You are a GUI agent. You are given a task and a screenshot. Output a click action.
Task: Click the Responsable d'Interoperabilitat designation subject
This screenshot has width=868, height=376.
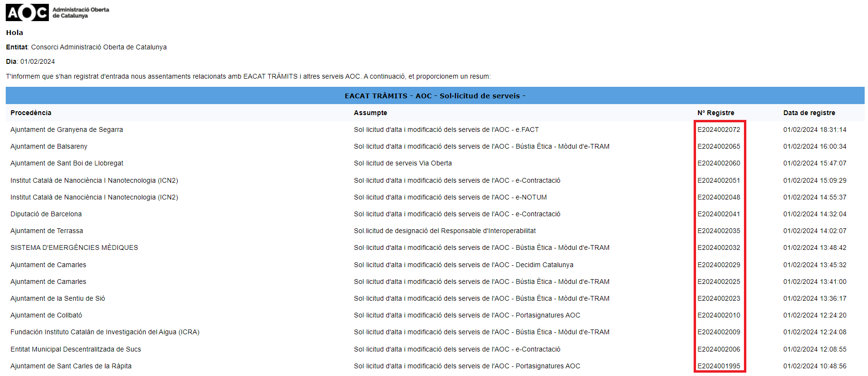pyautogui.click(x=445, y=231)
